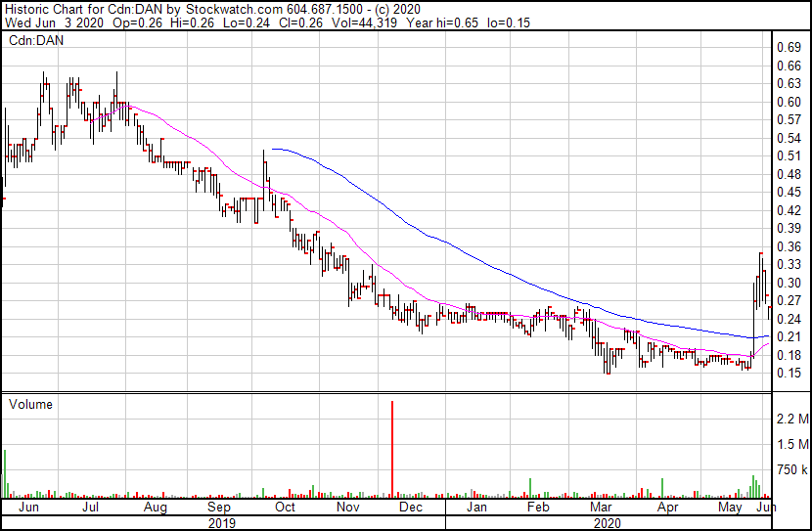Click the 2020 year label
The width and height of the screenshot is (812, 531).
coord(607,523)
